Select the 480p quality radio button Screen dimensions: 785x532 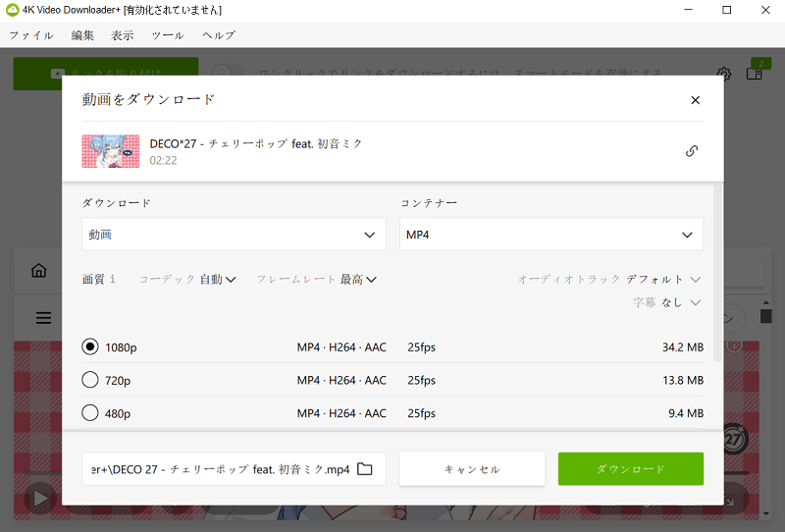pyautogui.click(x=90, y=413)
